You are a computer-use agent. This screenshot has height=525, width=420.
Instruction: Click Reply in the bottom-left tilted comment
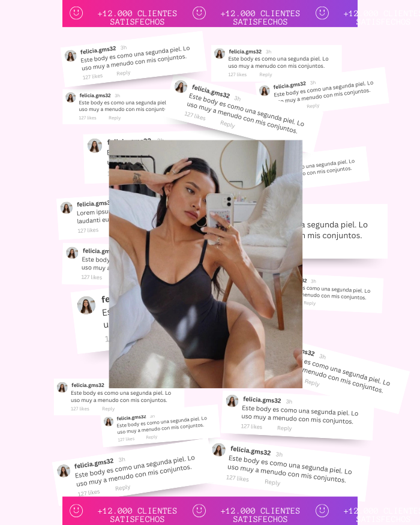tap(122, 488)
